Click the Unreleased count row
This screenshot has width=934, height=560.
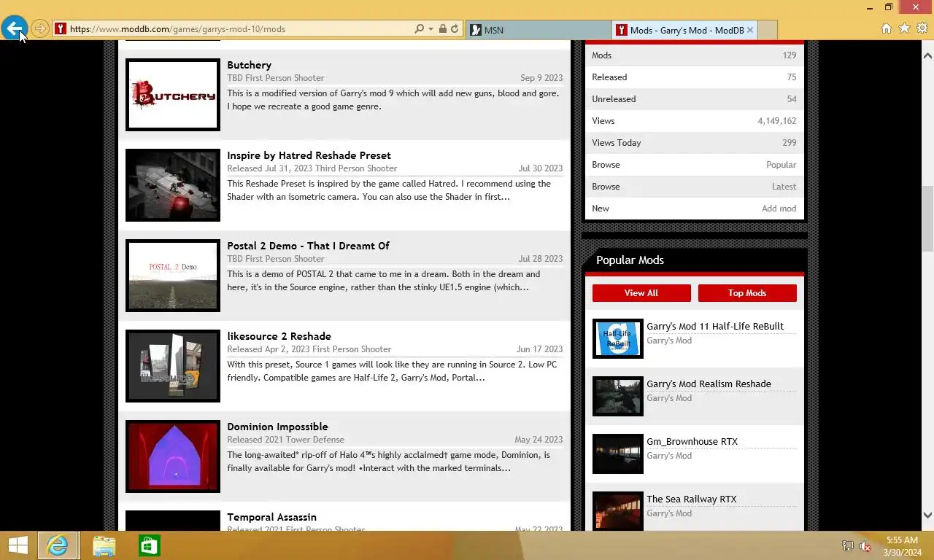(x=694, y=99)
